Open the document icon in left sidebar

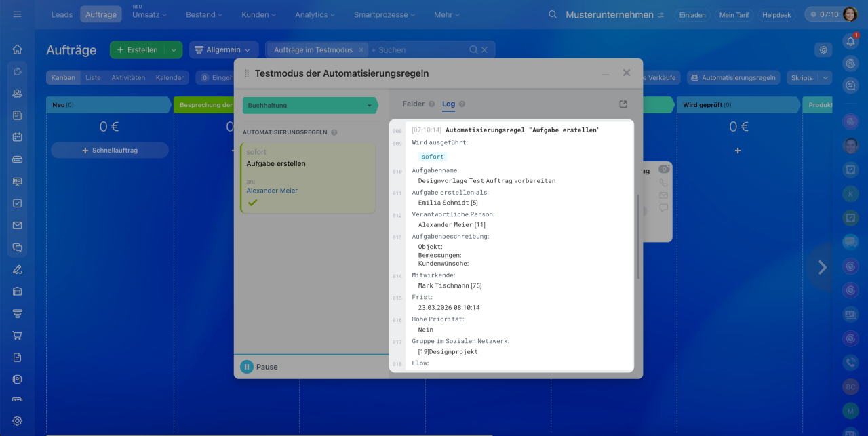coord(17,357)
